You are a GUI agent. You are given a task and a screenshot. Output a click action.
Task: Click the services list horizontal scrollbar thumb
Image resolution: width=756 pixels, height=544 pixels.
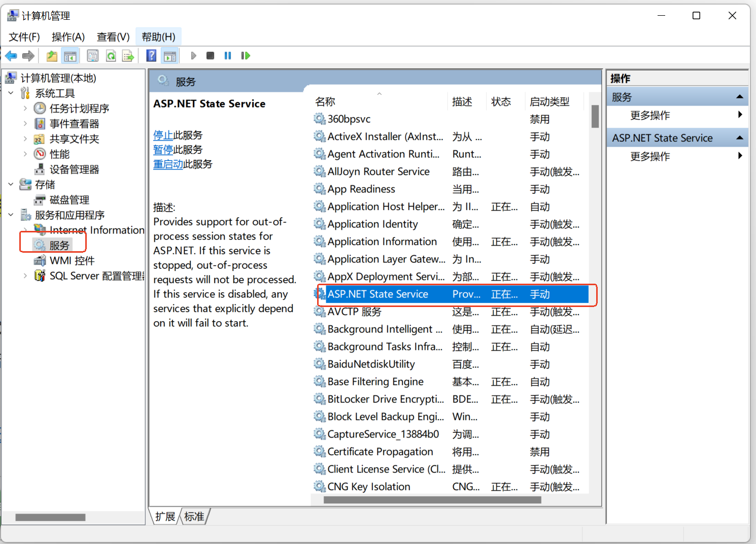432,500
